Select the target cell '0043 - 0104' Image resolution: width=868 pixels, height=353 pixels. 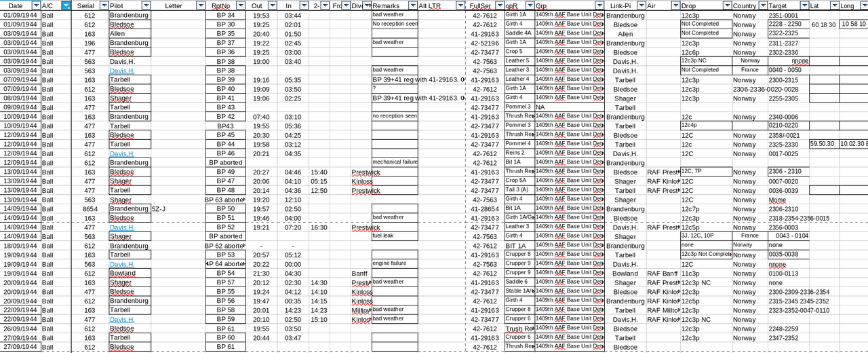tap(788, 236)
